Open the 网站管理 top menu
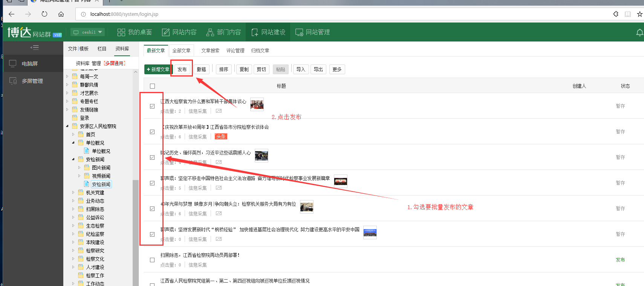The width and height of the screenshot is (644, 286). [313, 32]
